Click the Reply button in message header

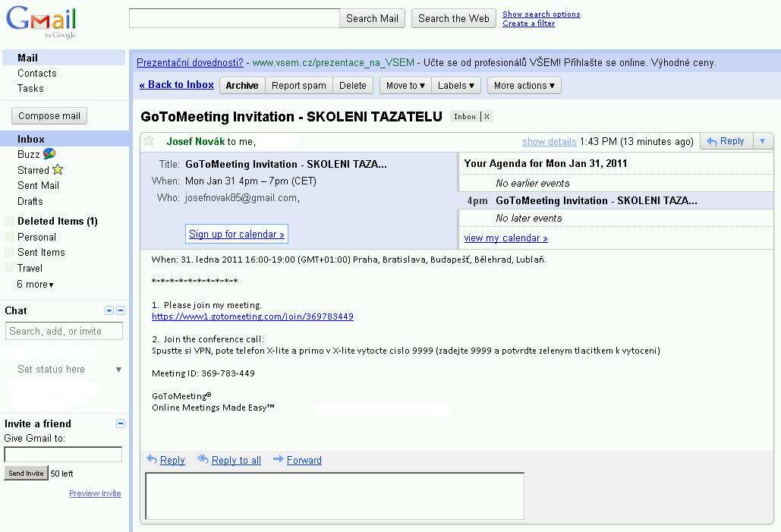[x=726, y=141]
